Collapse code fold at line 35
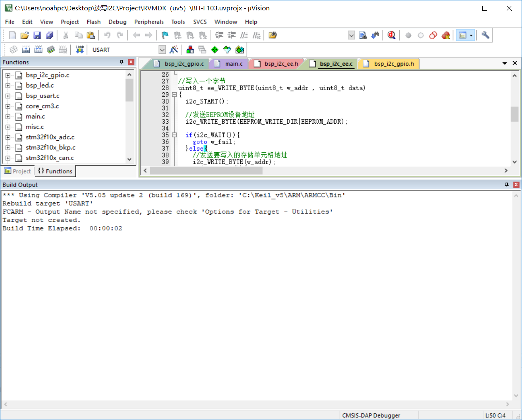Viewport: 522px width, 420px height. coord(175,135)
